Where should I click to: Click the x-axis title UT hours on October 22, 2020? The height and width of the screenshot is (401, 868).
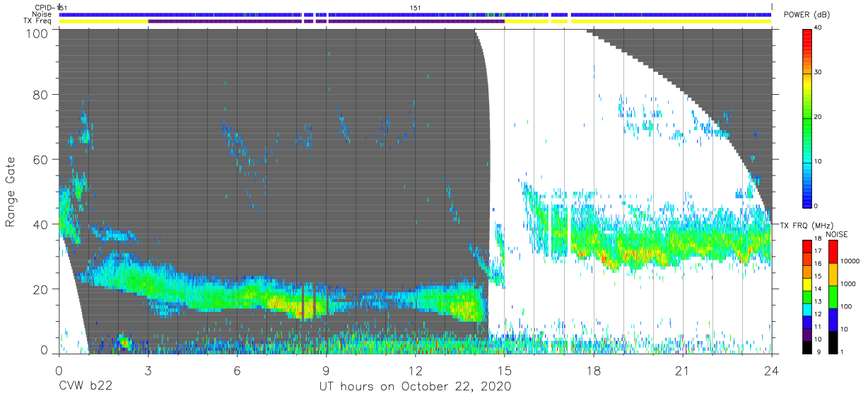415,387
